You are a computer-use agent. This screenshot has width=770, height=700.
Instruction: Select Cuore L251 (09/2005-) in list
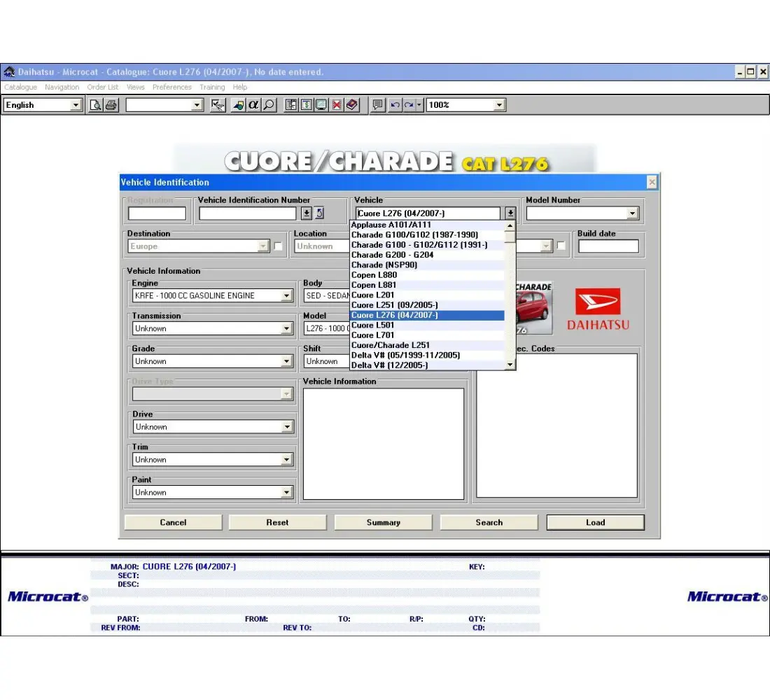point(427,305)
